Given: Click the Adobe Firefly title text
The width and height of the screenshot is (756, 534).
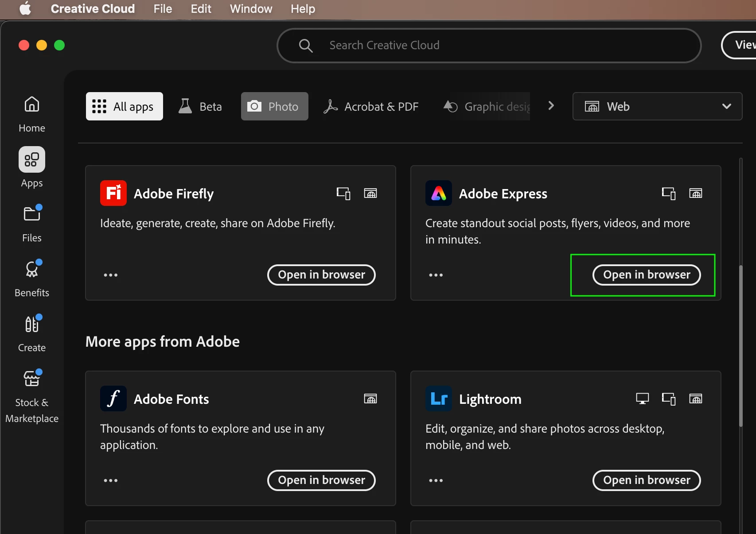Looking at the screenshot, I should tap(174, 193).
